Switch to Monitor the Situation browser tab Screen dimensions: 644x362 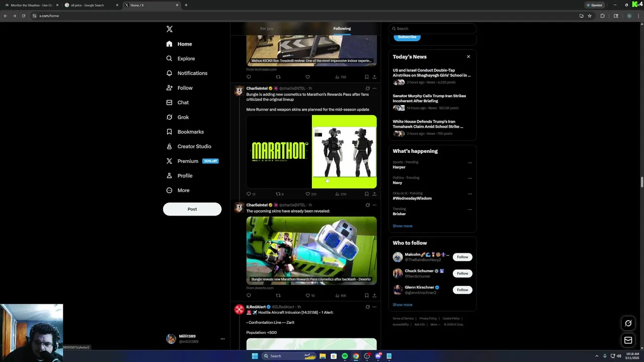click(31, 5)
